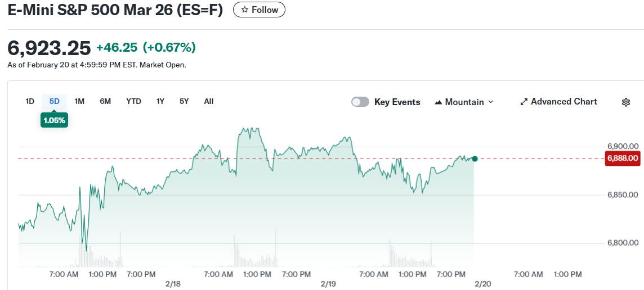Click the 6,900.00 y-axis label

623,147
